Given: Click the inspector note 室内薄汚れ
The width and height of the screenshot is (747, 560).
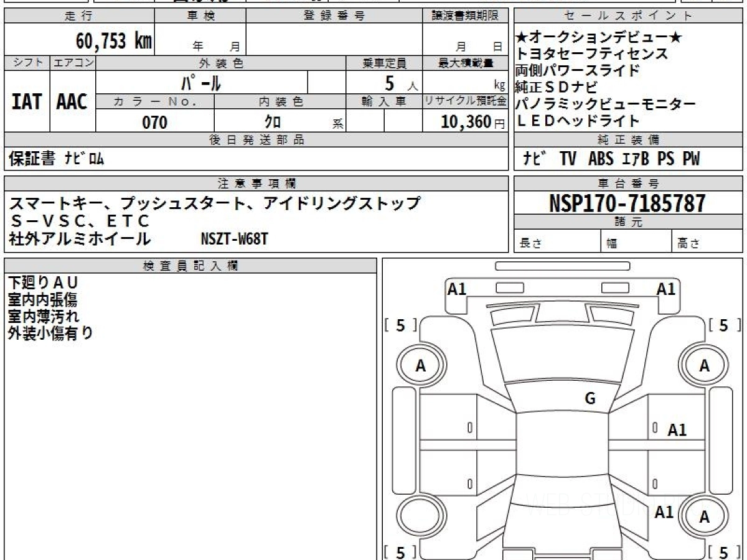Looking at the screenshot, I should pyautogui.click(x=44, y=316).
